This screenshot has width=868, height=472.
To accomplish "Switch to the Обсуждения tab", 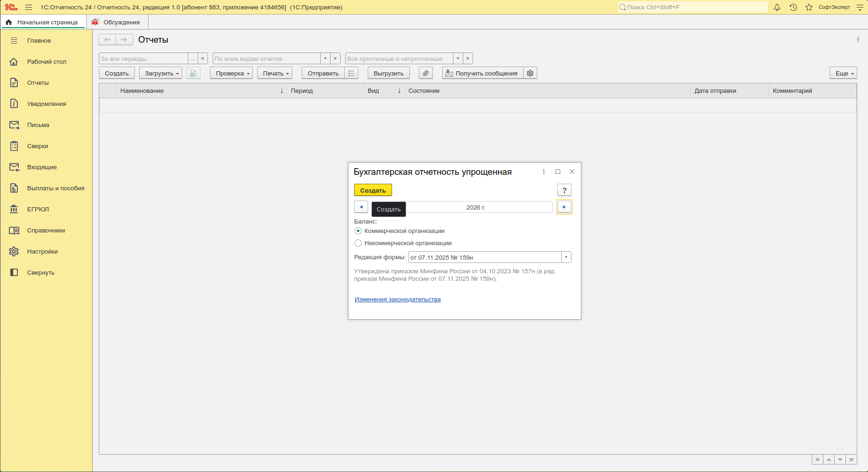I will tap(116, 22).
